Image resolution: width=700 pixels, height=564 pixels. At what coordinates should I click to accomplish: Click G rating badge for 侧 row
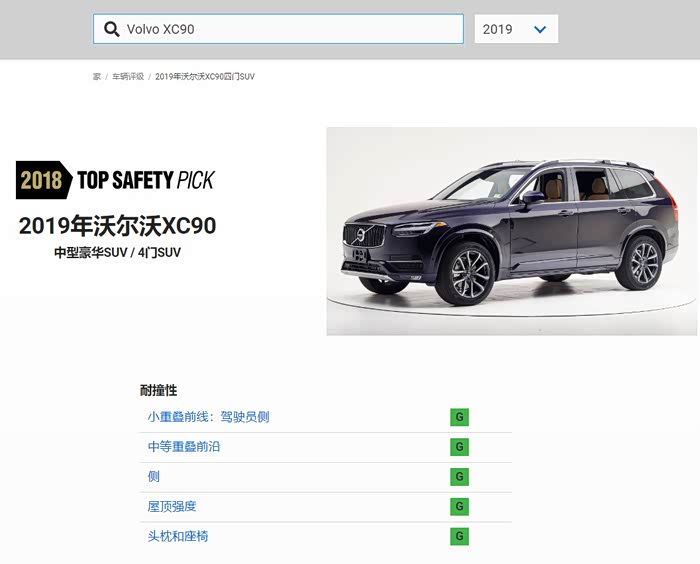click(459, 476)
